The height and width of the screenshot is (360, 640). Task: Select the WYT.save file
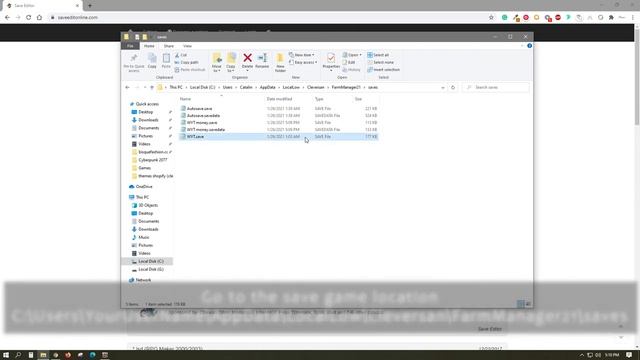278,136
